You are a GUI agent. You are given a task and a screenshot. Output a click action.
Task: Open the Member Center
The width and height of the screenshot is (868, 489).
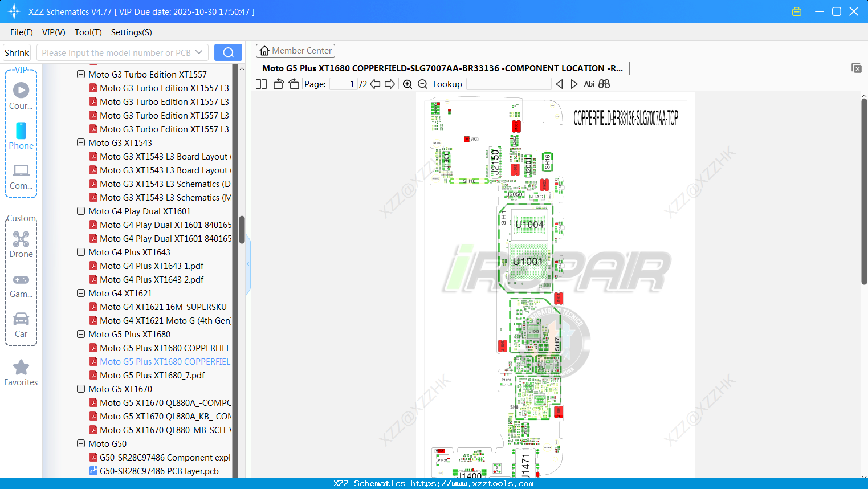(295, 51)
